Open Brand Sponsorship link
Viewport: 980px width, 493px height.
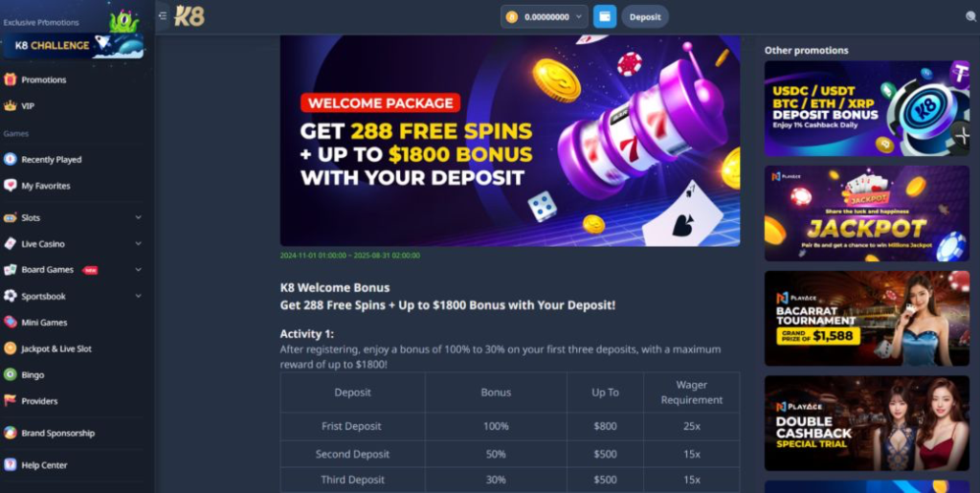[x=58, y=433]
